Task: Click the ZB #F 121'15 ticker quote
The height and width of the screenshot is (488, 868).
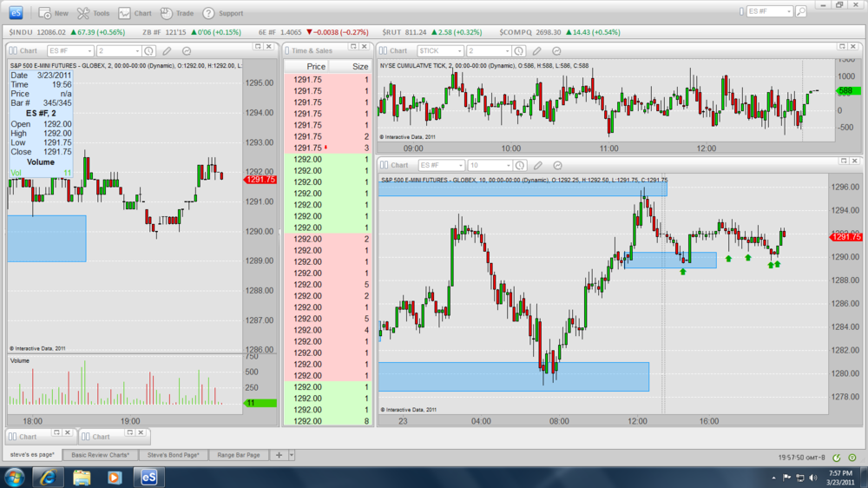Action: [x=192, y=32]
